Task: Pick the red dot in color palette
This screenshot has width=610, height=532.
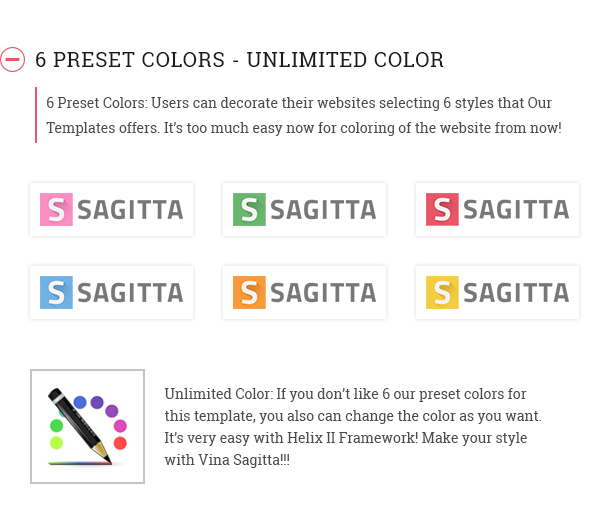Action: (x=120, y=443)
